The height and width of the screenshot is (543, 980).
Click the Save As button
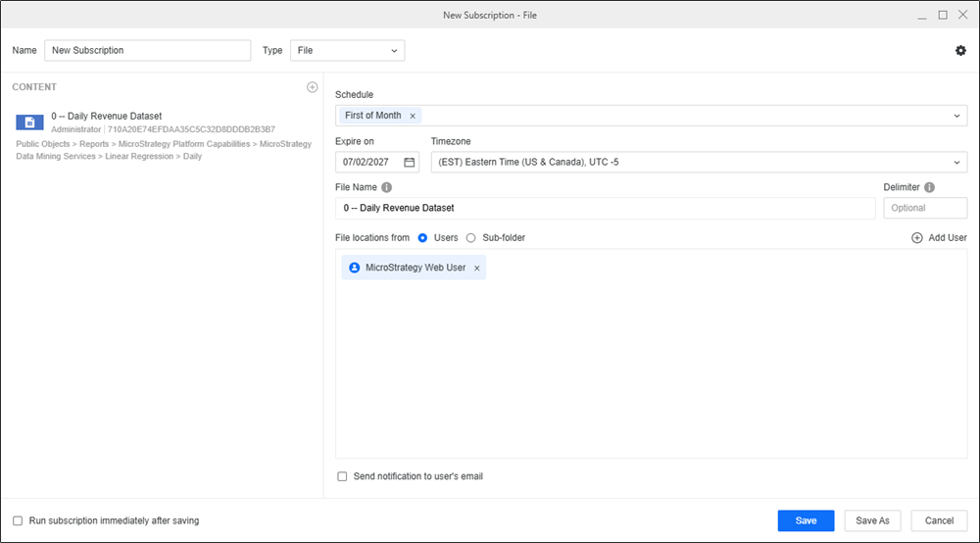(x=872, y=521)
